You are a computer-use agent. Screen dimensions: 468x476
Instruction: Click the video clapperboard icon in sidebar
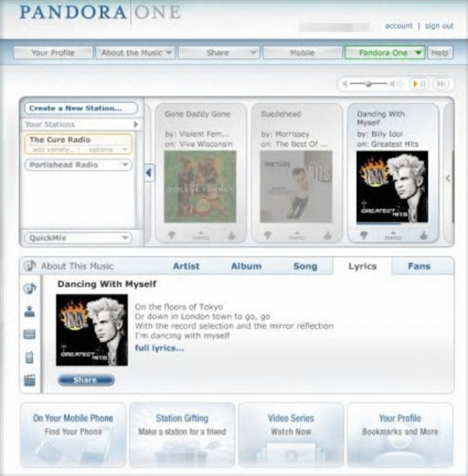point(29,380)
